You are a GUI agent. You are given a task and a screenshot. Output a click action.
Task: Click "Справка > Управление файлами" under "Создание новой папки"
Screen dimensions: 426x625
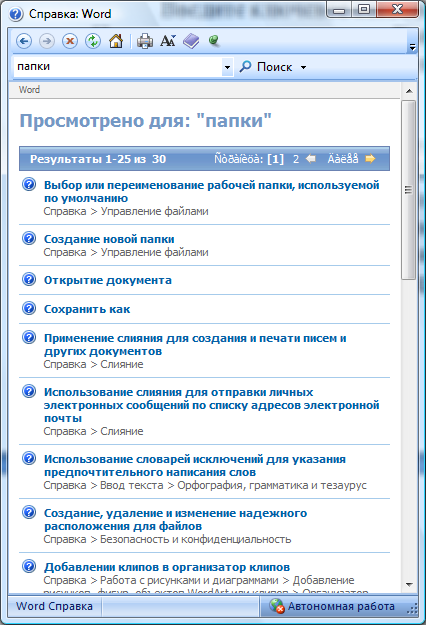tap(126, 252)
